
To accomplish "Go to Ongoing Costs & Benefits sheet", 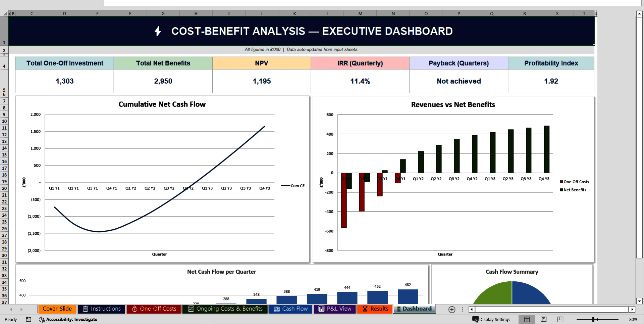I will [225, 309].
